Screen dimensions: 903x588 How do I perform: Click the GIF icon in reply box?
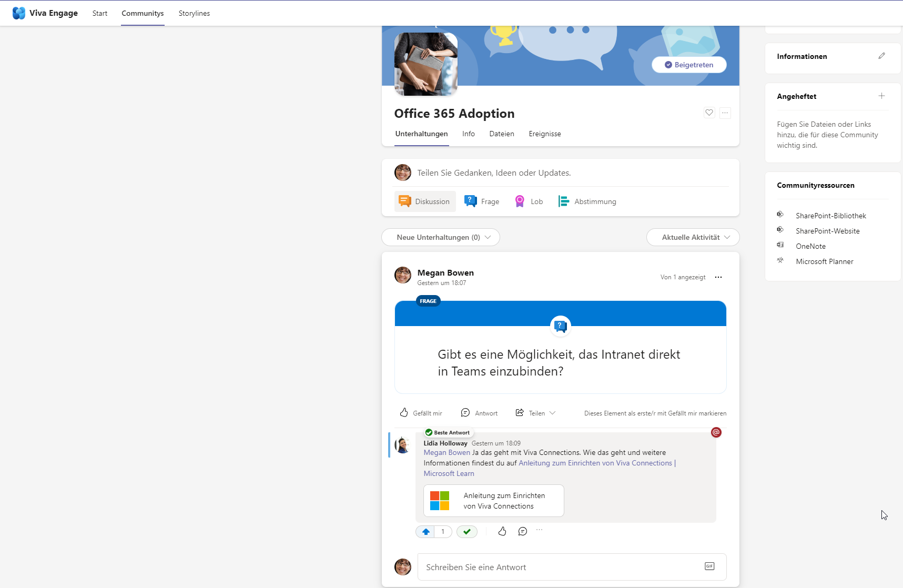(709, 566)
